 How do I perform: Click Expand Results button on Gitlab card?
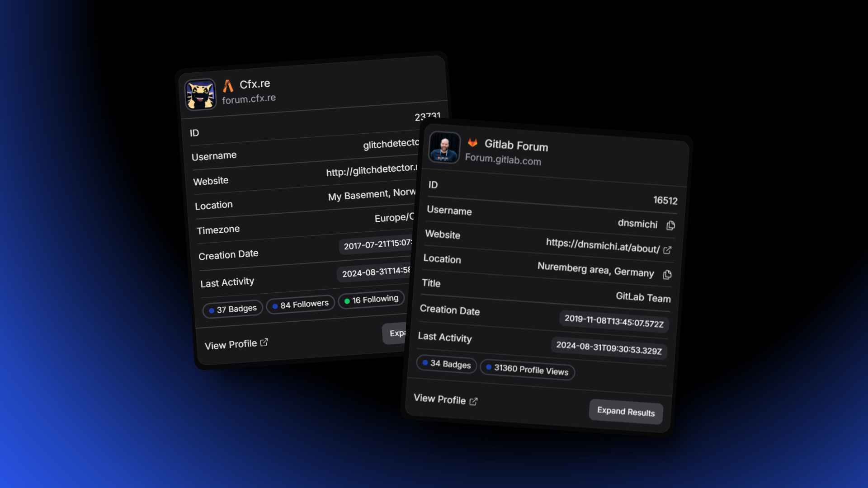[x=626, y=411]
